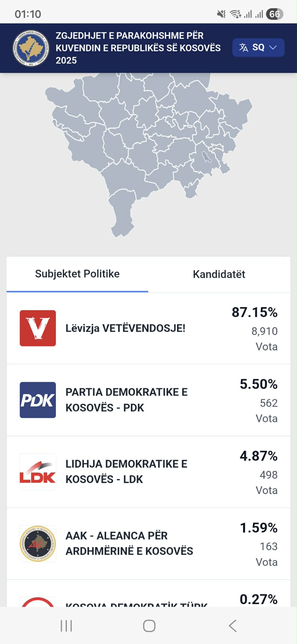Open Lëvizja VETËVENDOSJE! party results

pos(125,328)
